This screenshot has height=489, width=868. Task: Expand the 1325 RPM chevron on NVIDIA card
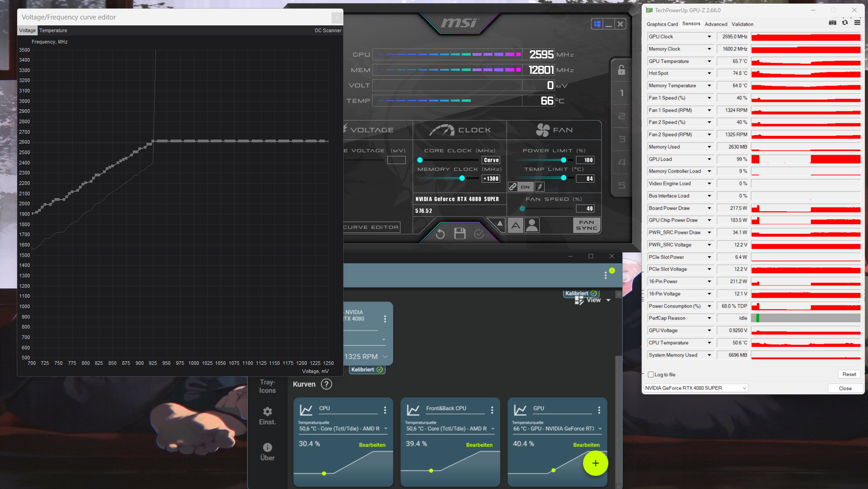[x=385, y=357]
